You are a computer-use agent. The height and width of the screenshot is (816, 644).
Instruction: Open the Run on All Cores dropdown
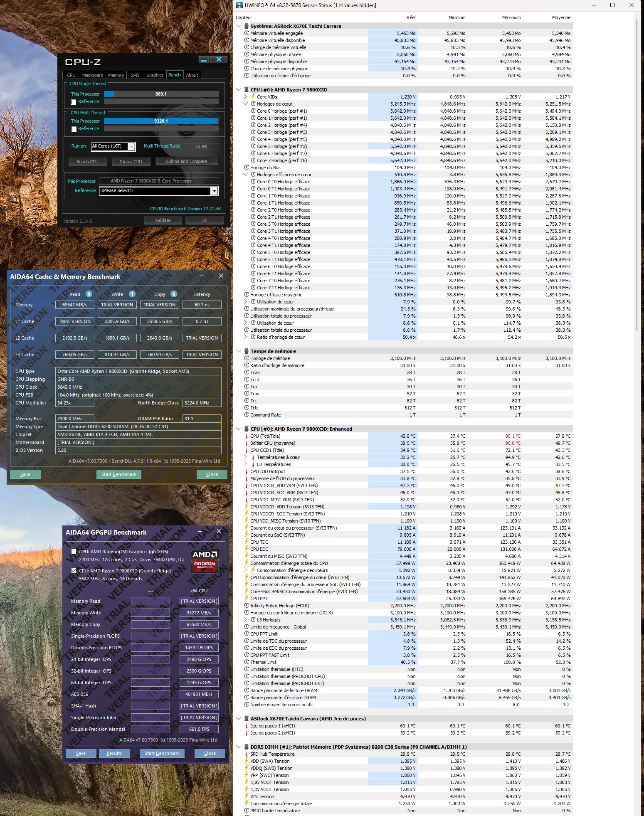coord(131,146)
